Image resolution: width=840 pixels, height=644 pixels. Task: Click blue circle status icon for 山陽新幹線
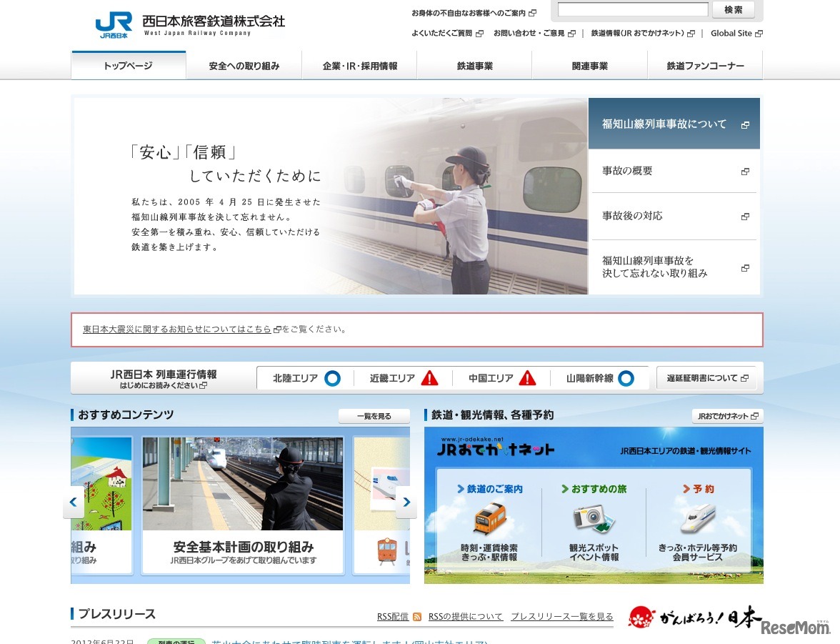[626, 378]
